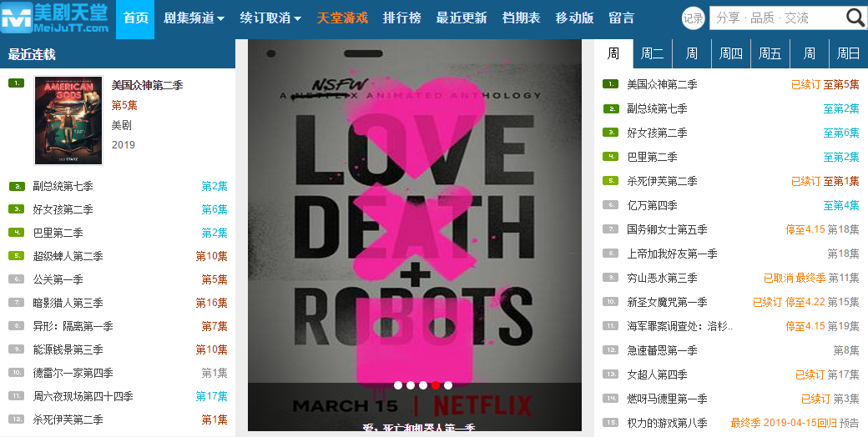This screenshot has height=437, width=868.
Task: Click the 最近连载 section header
Action: click(x=32, y=54)
